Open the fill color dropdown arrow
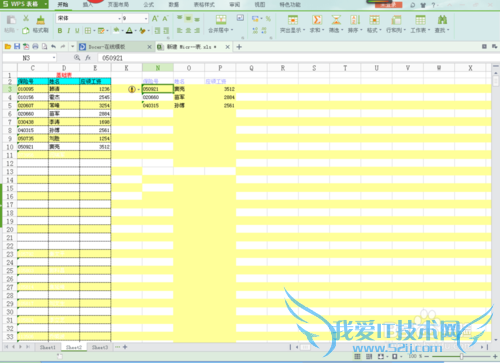The width and height of the screenshot is (500, 363). pos(123,31)
